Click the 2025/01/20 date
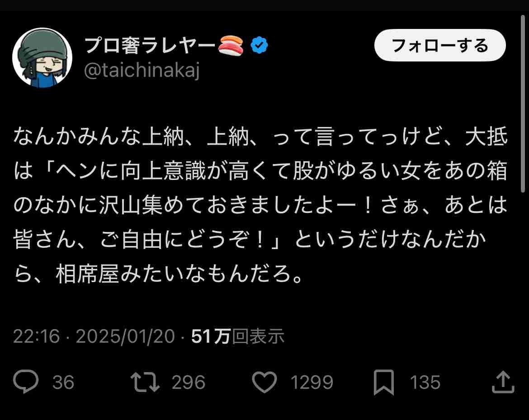 [126, 336]
